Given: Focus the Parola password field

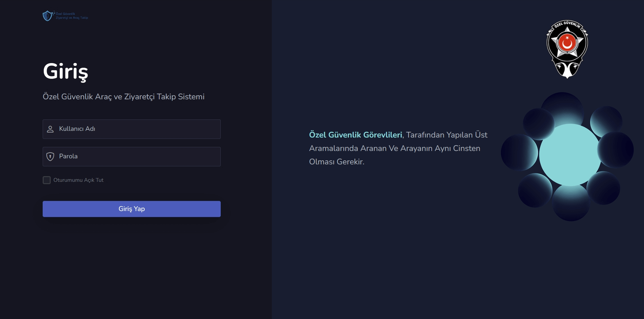Looking at the screenshot, I should click(x=138, y=157).
